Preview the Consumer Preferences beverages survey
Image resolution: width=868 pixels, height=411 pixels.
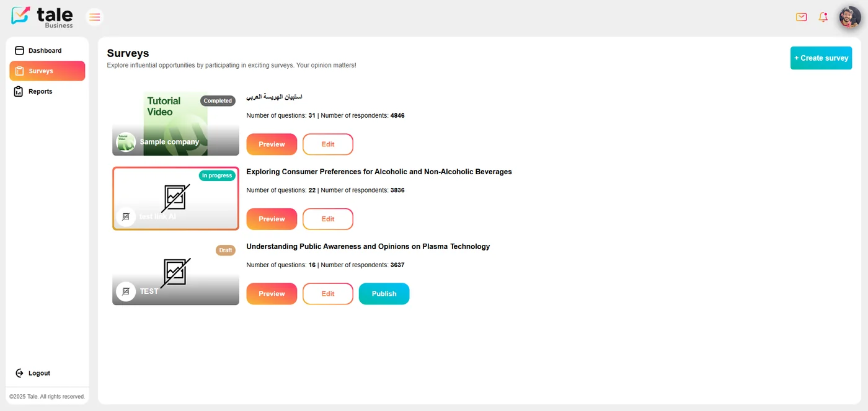[x=272, y=219]
